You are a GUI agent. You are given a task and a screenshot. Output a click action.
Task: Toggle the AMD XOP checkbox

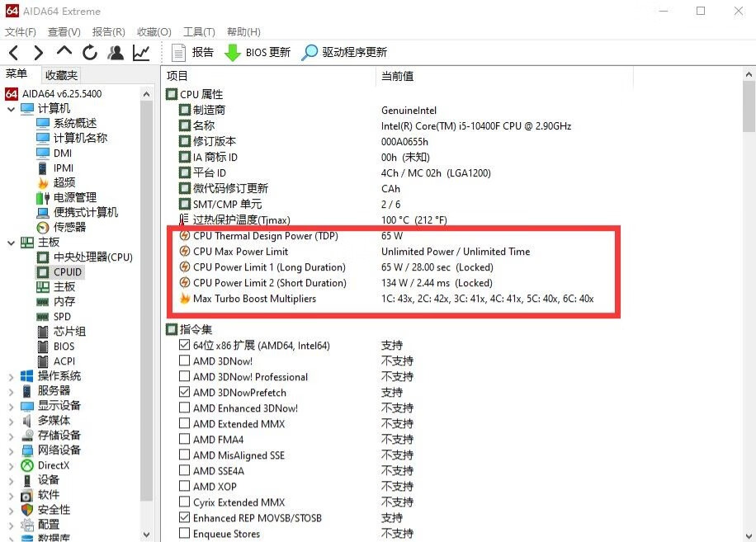click(184, 486)
